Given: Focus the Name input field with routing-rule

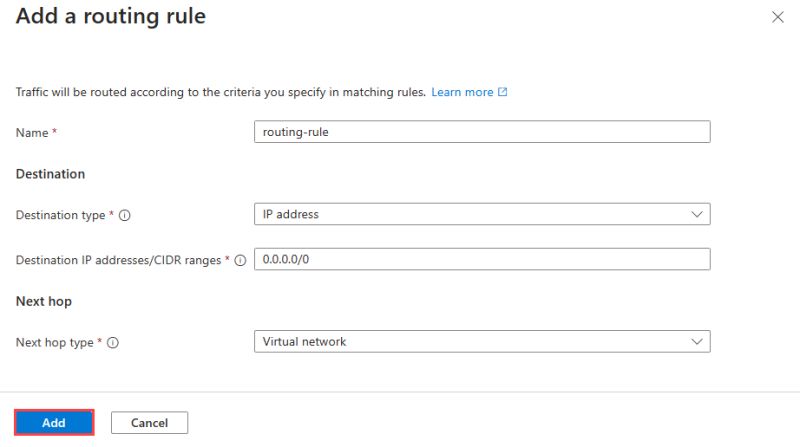Looking at the screenshot, I should (482, 132).
